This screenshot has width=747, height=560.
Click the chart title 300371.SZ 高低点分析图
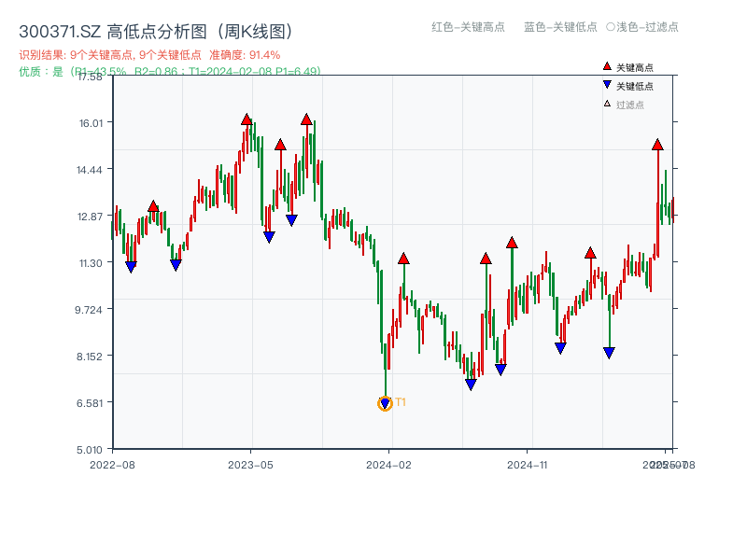pyautogui.click(x=157, y=32)
